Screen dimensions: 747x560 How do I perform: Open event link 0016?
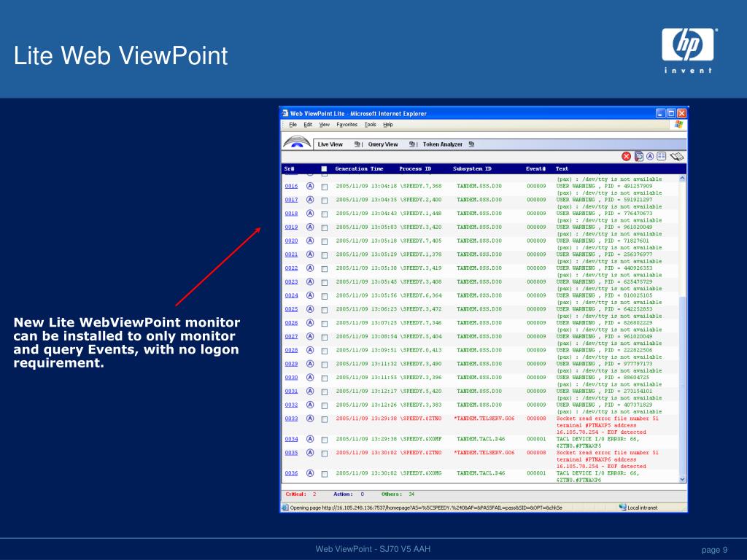[291, 186]
